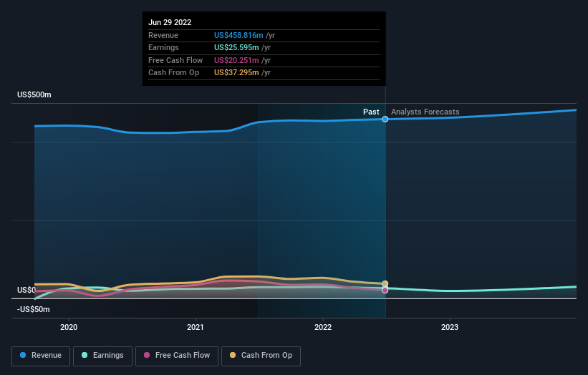Viewport: 588px width, 375px height.
Task: Click the US$500m y-axis label
Action: (34, 94)
